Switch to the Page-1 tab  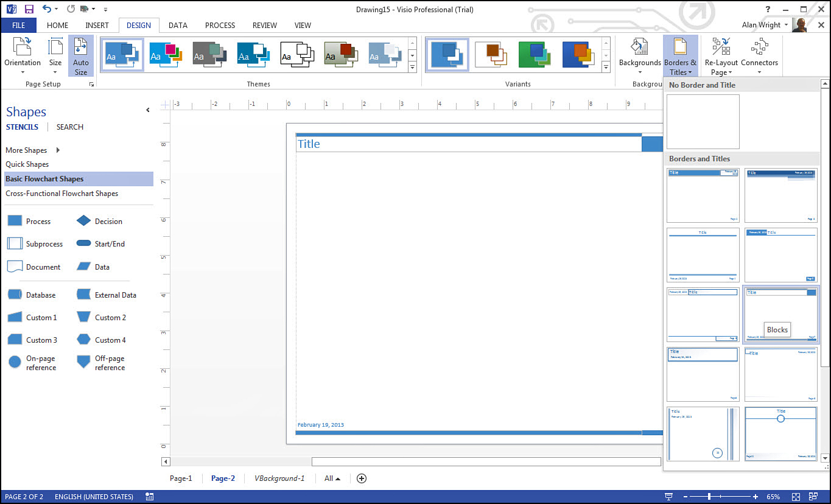click(x=181, y=478)
